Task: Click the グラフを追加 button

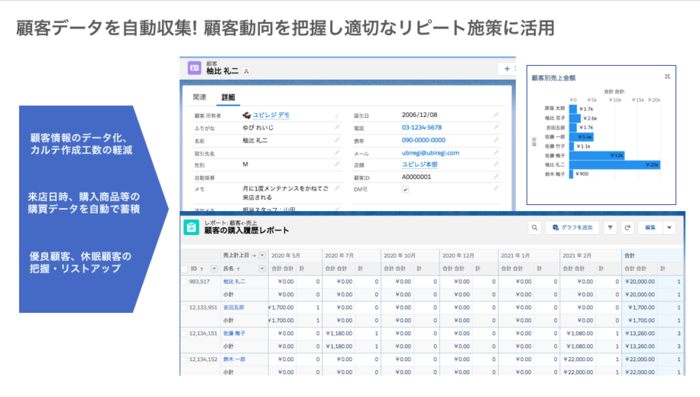Action: tap(572, 228)
